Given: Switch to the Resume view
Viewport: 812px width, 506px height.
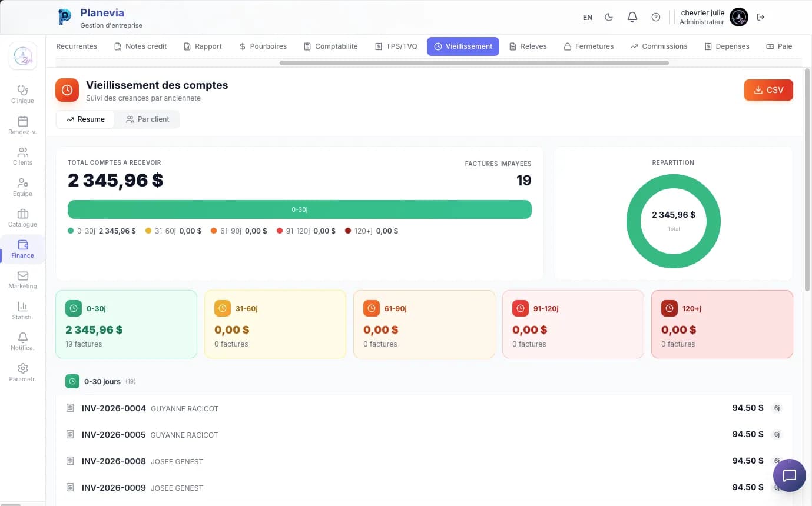Looking at the screenshot, I should tap(85, 119).
